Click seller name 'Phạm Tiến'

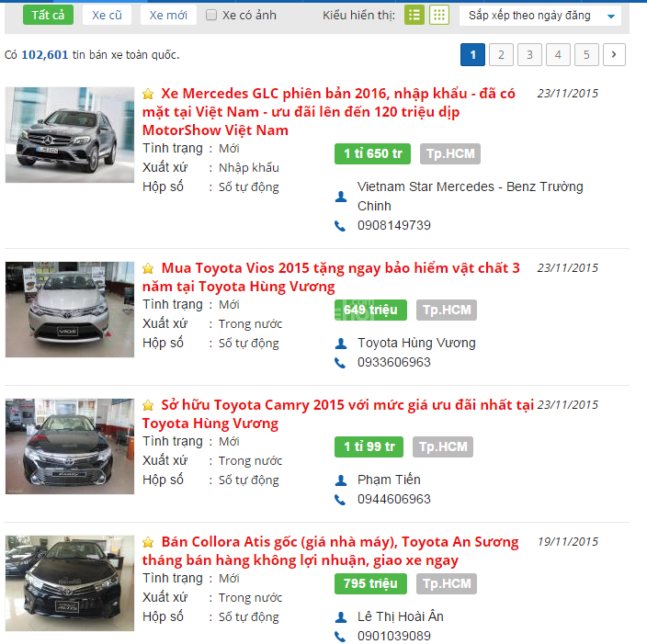tap(389, 480)
